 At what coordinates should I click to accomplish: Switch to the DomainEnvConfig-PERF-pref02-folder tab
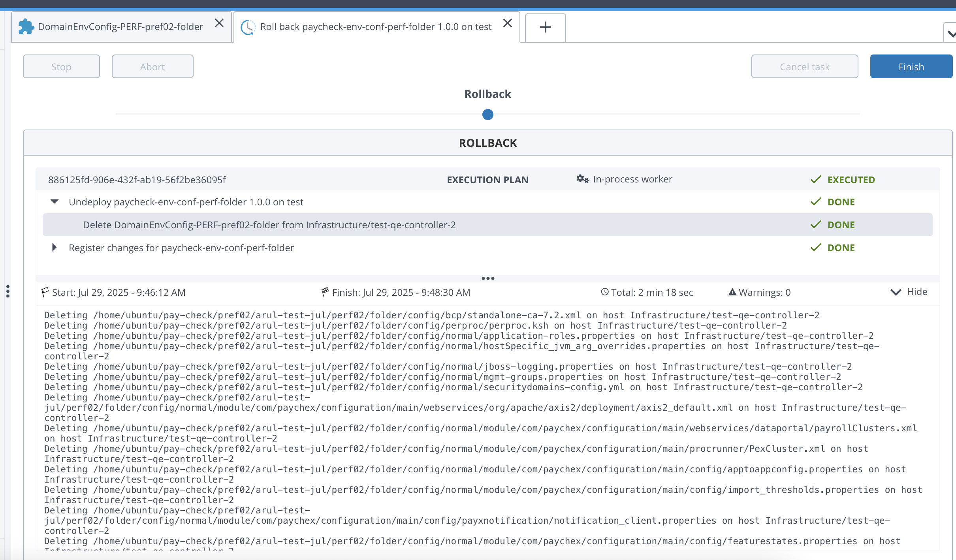tap(120, 27)
